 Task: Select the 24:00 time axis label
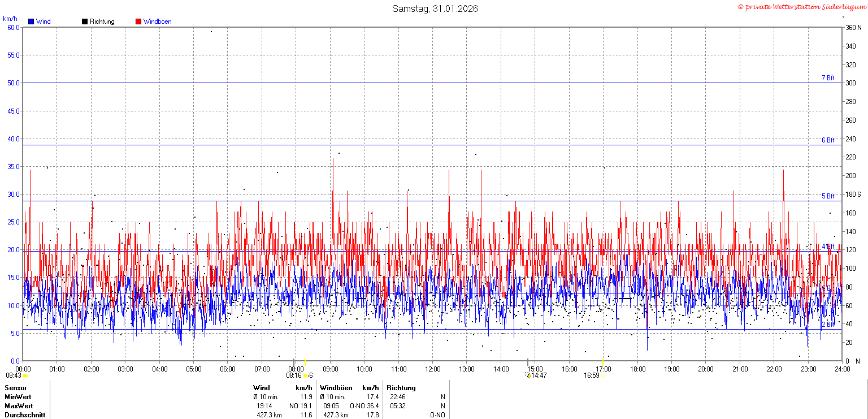tap(842, 369)
